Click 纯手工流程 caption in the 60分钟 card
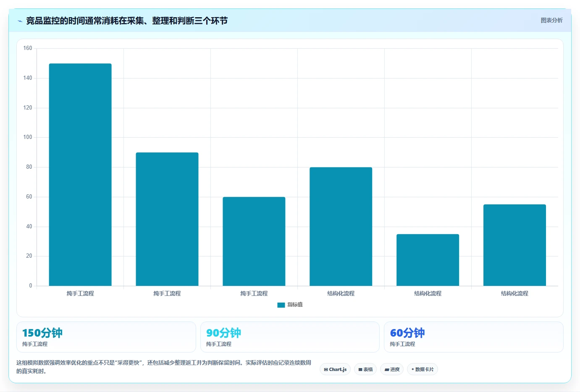Image resolution: width=580 pixels, height=392 pixels. pyautogui.click(x=402, y=344)
